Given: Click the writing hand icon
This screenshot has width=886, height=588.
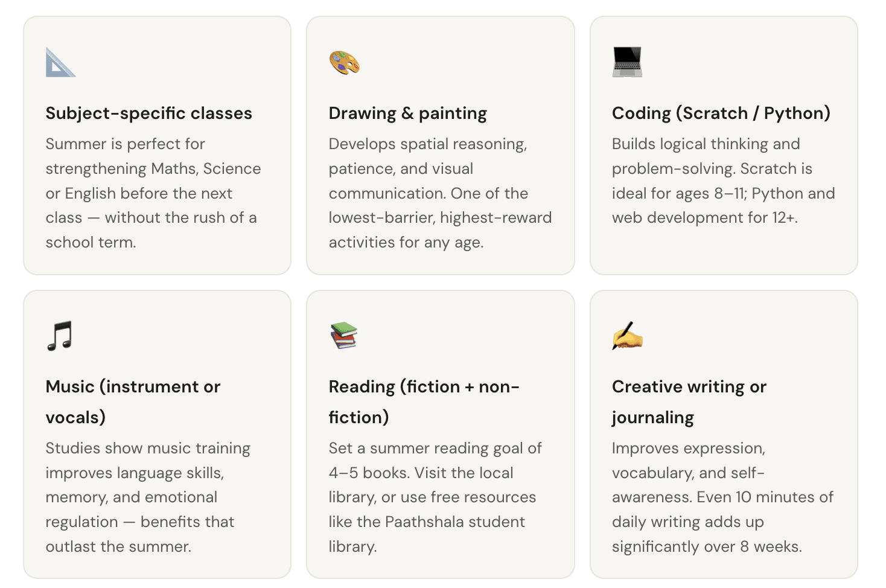Looking at the screenshot, I should click(x=627, y=336).
